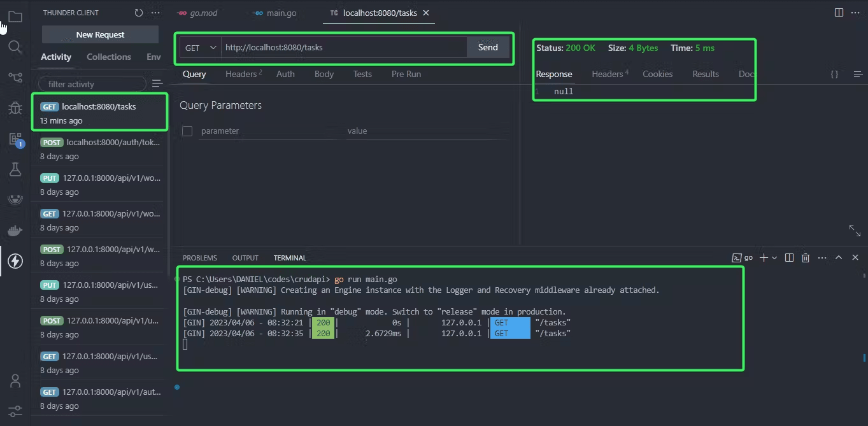Open the Explorer view in activity bar

click(15, 17)
